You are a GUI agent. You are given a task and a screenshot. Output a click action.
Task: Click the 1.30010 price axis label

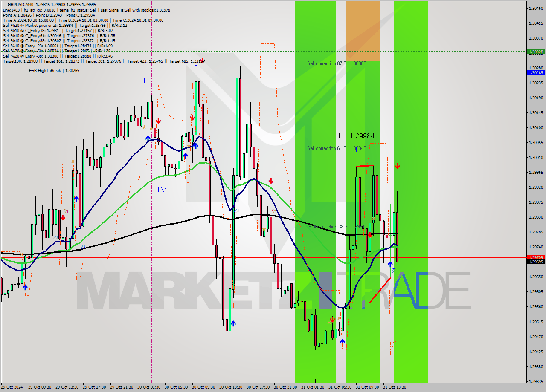coord(536,157)
